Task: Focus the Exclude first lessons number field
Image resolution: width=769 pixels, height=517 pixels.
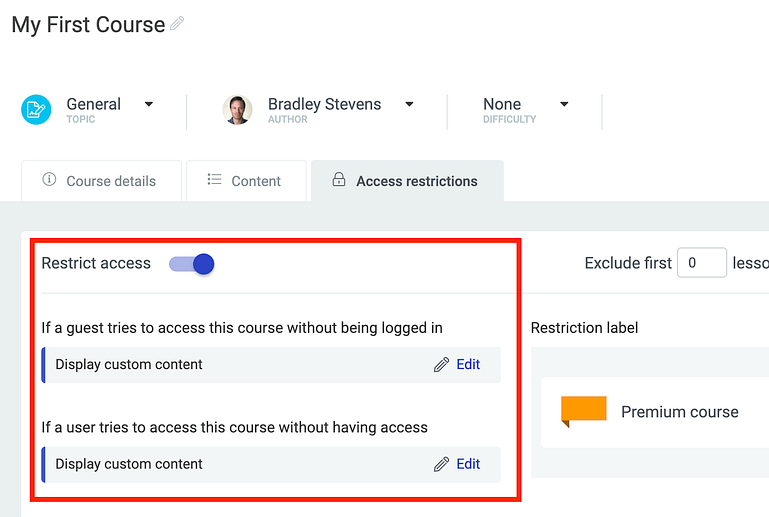Action: point(701,263)
